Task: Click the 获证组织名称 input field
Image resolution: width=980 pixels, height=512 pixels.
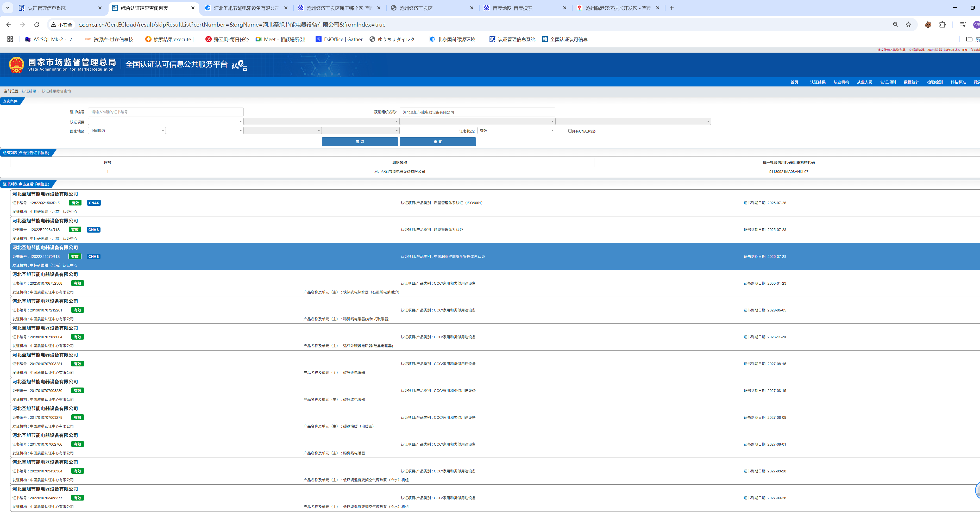Action: click(x=477, y=112)
